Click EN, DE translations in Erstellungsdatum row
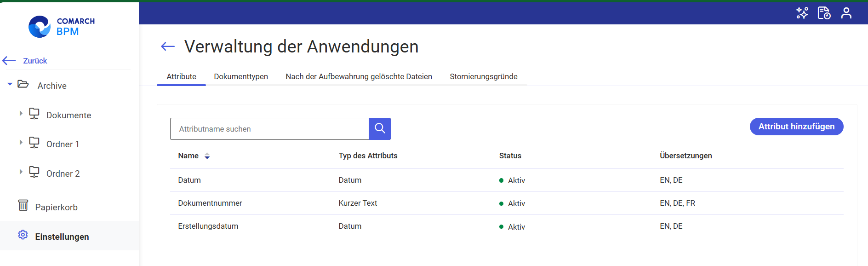The image size is (868, 266). pyautogui.click(x=671, y=226)
